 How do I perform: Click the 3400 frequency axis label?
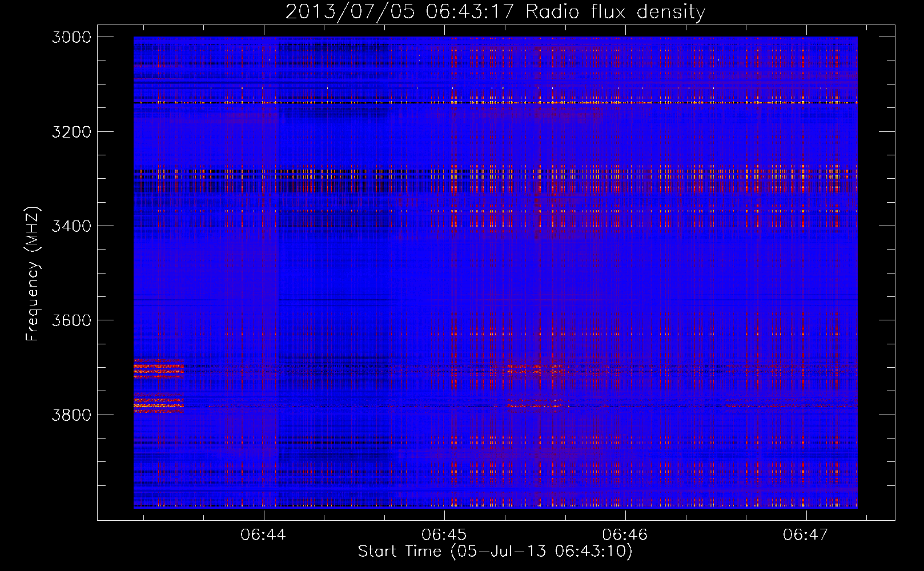pos(71,226)
